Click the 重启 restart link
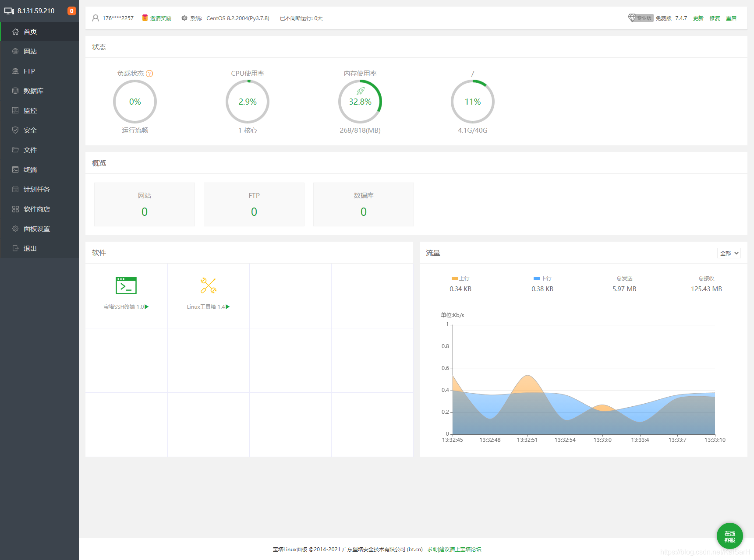This screenshot has height=560, width=754. pyautogui.click(x=731, y=18)
